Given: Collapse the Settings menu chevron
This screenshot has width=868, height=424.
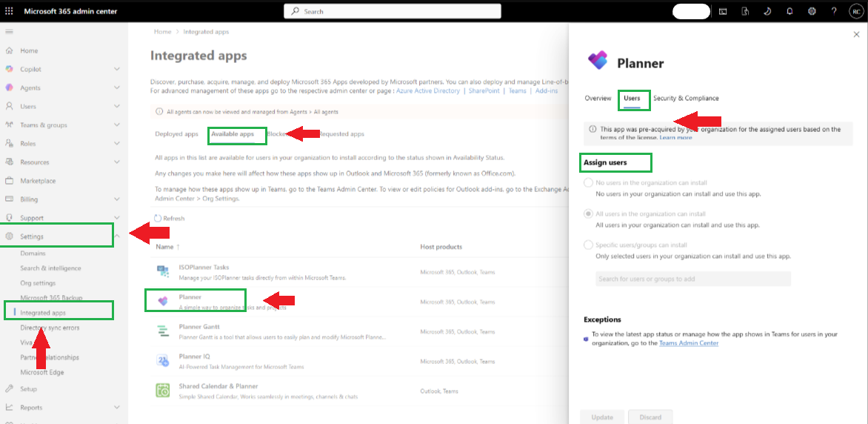Looking at the screenshot, I should pos(117,236).
